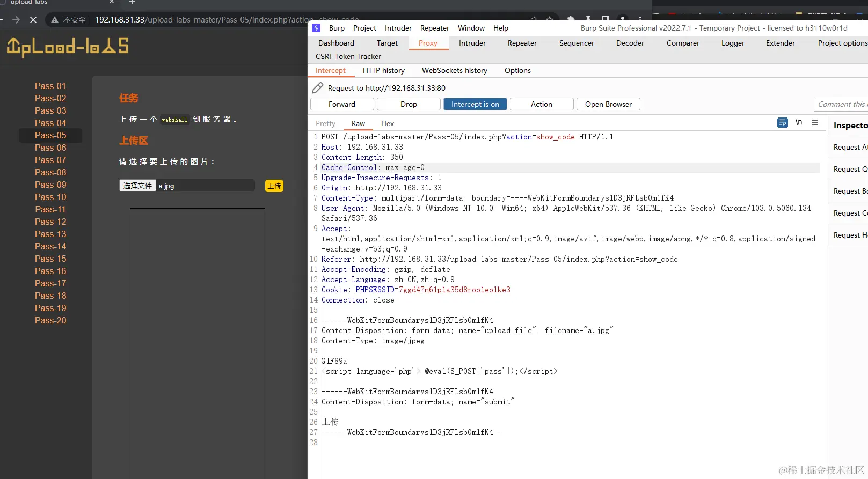Open the Comparer tab
This screenshot has width=868, height=479.
(683, 43)
